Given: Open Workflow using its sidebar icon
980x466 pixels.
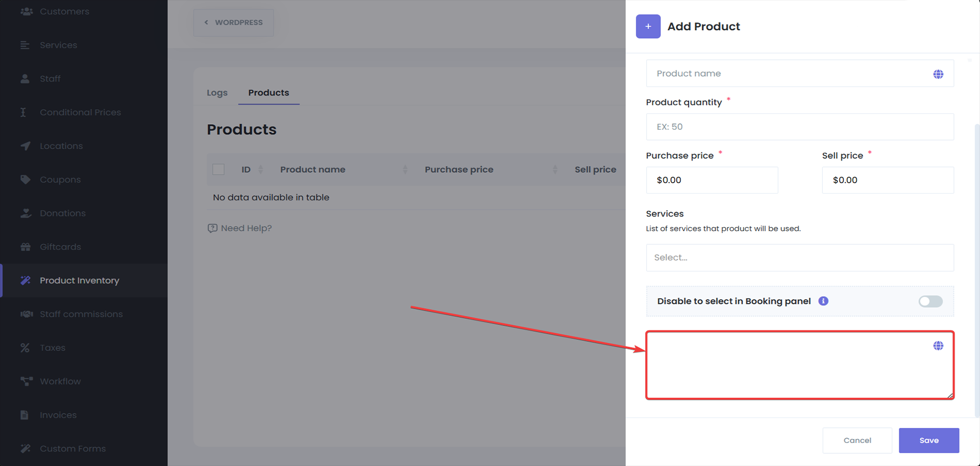Looking at the screenshot, I should [x=25, y=381].
